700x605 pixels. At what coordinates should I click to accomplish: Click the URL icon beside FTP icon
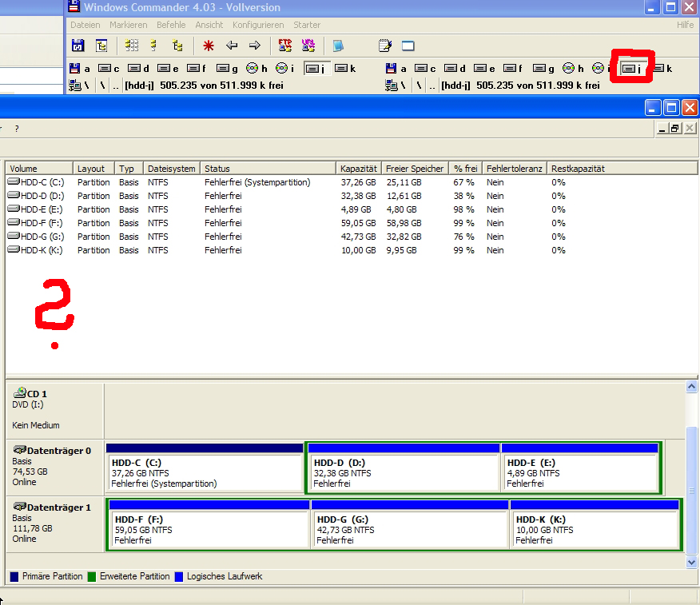pos(308,46)
